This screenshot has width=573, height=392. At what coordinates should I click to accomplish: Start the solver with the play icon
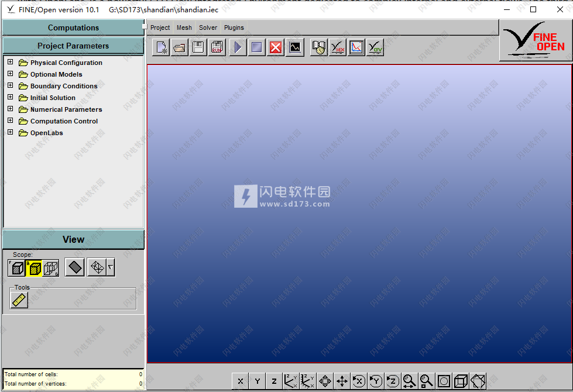[x=238, y=47]
